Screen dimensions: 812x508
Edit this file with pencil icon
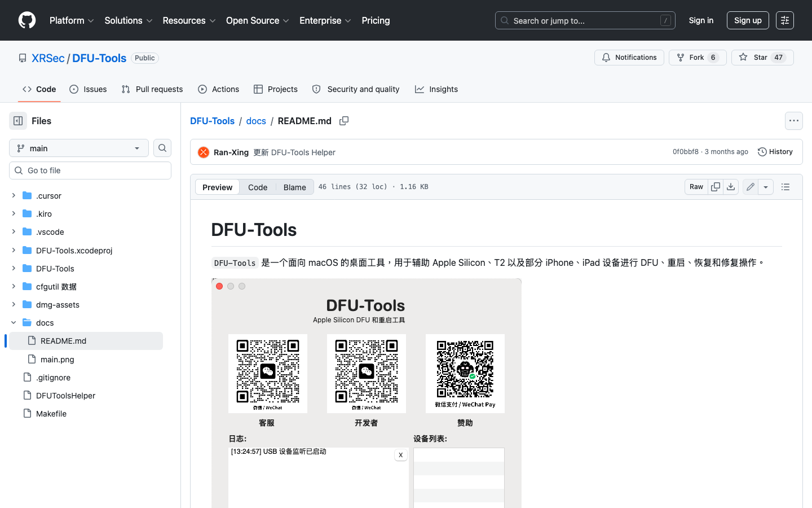pyautogui.click(x=751, y=187)
